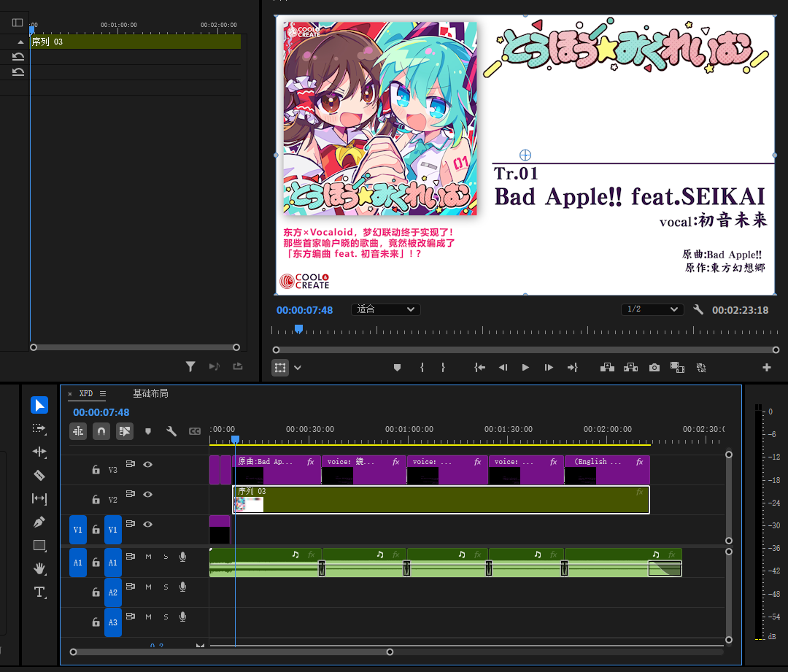
Task: Select the Razor tool
Action: 39,475
